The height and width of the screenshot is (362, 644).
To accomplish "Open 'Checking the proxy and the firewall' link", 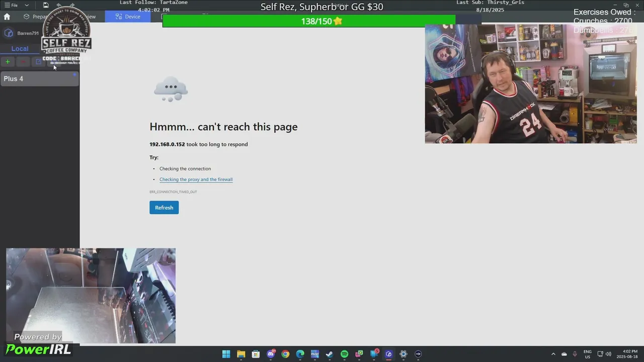I will (x=196, y=179).
